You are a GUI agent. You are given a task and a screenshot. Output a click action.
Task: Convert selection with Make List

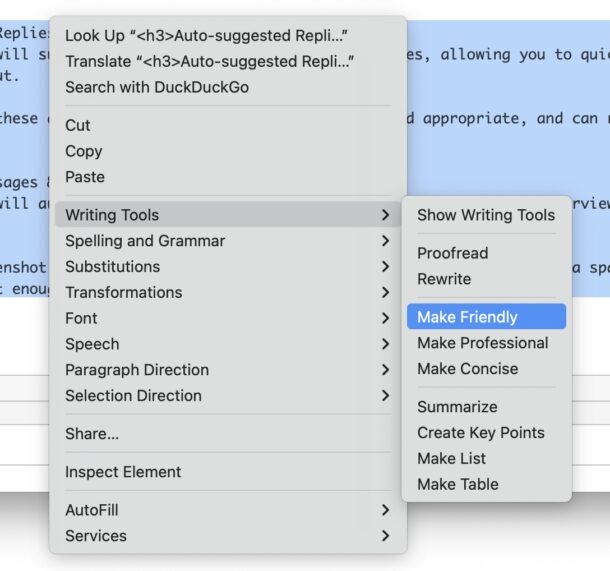pyautogui.click(x=451, y=458)
